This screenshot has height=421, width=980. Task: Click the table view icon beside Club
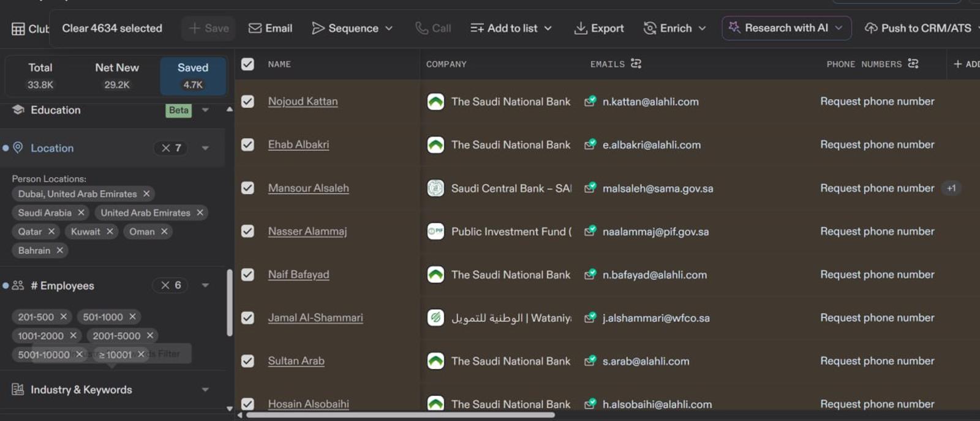(x=18, y=29)
